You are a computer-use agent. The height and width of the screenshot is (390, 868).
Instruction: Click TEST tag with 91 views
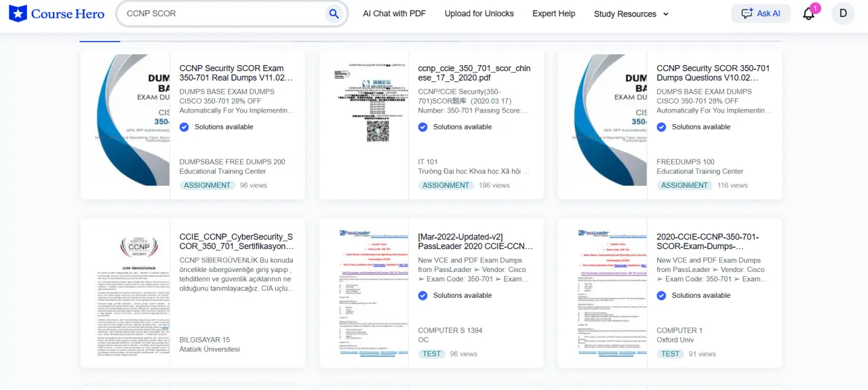point(671,354)
